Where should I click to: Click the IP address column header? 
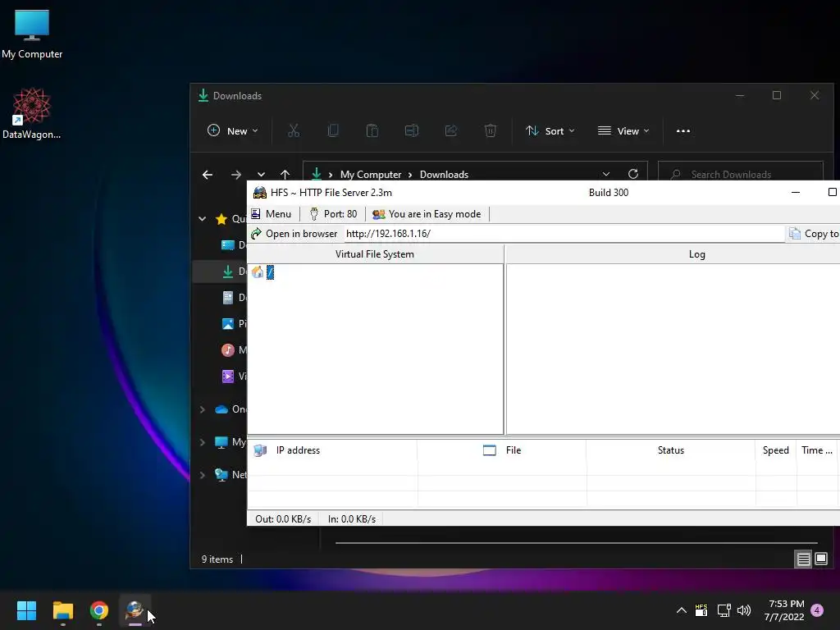(x=332, y=450)
